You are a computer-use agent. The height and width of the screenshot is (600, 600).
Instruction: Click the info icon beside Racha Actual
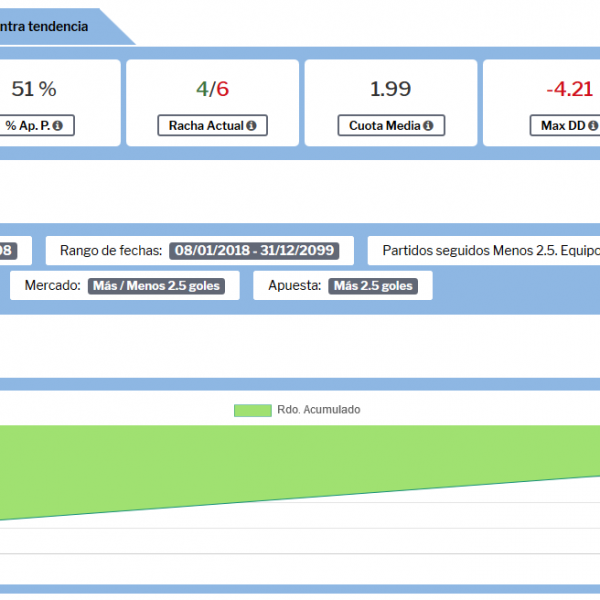point(251,126)
